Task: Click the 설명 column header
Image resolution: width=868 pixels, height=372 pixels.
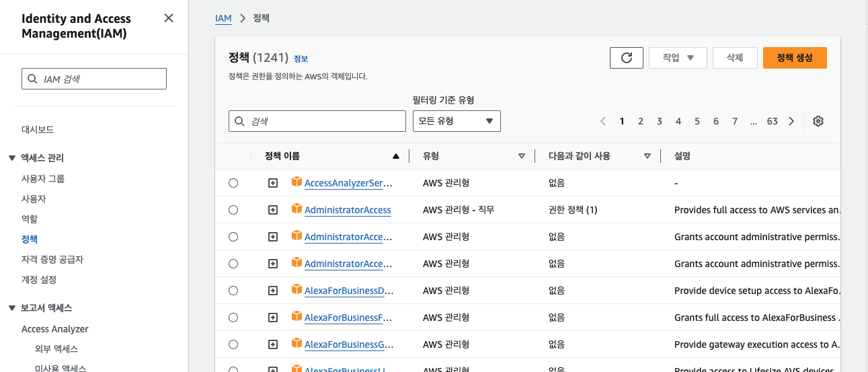Action: click(x=682, y=155)
